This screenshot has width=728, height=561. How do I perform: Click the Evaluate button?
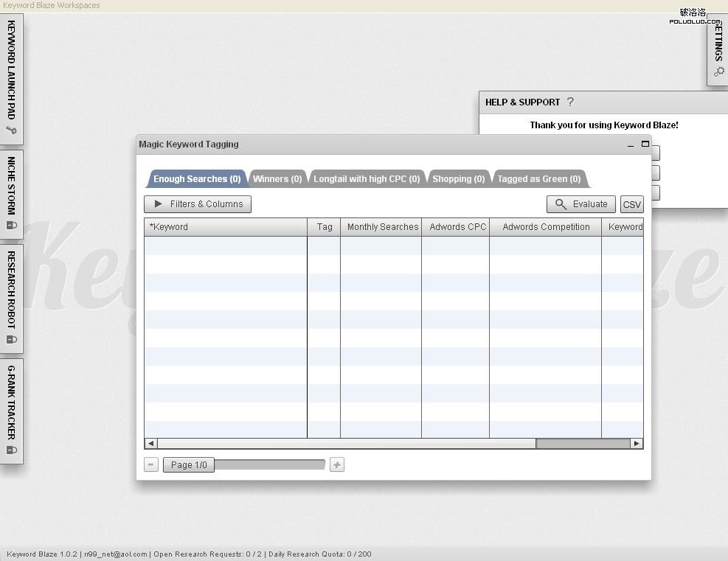pos(581,204)
